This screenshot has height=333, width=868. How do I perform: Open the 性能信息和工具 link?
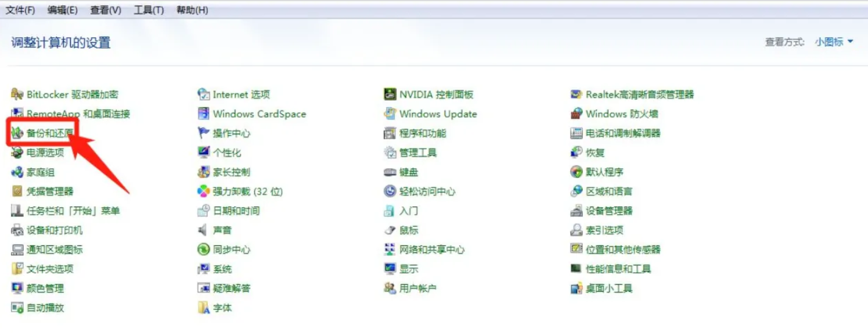(x=618, y=269)
